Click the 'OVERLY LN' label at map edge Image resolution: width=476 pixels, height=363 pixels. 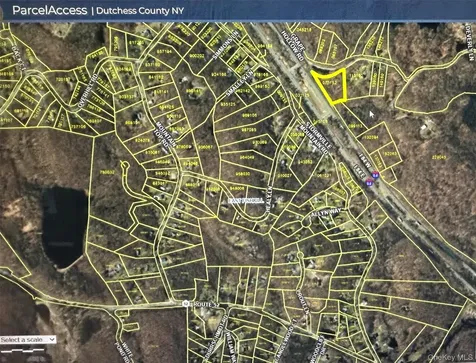click(x=469, y=44)
